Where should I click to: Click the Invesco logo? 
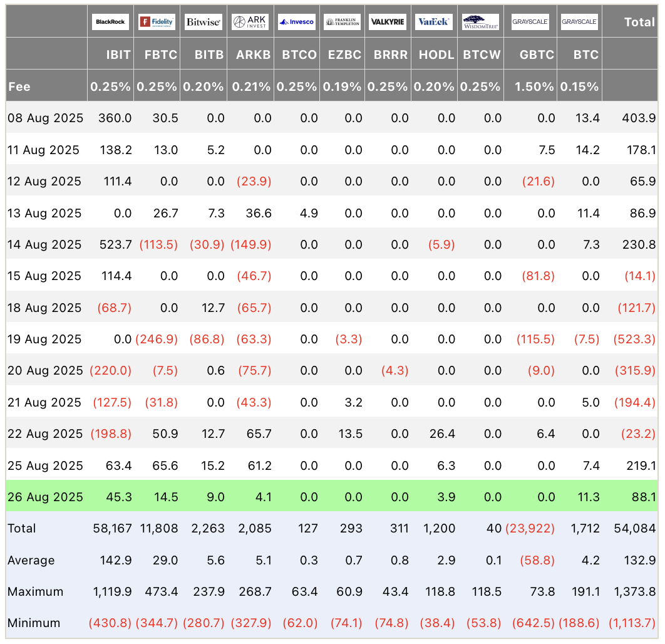click(296, 22)
